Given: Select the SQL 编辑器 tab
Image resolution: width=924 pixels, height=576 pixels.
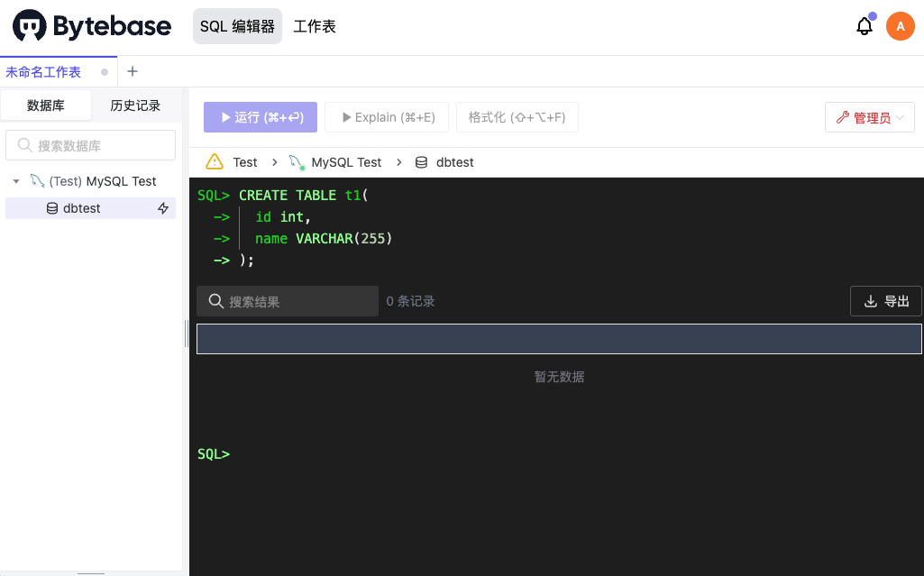Looking at the screenshot, I should click(237, 26).
